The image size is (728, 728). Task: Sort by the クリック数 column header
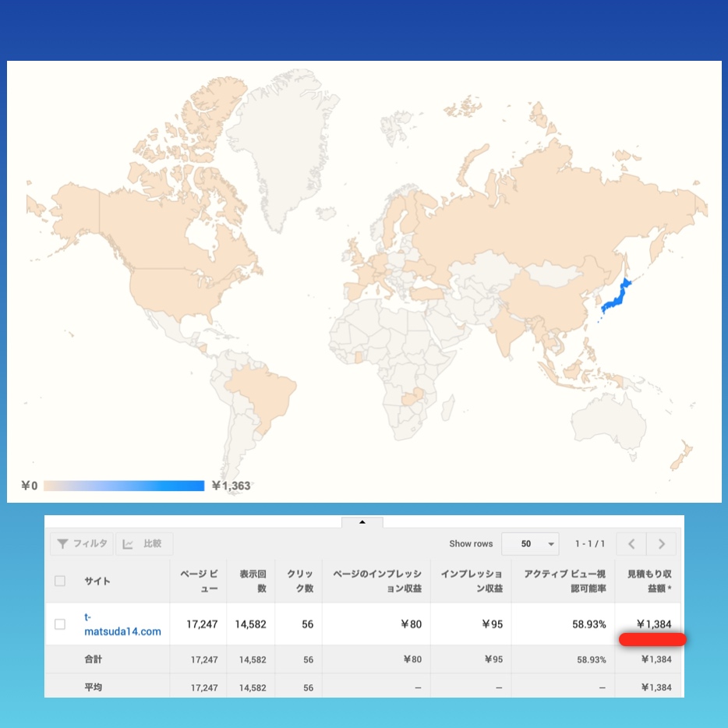tap(299, 581)
